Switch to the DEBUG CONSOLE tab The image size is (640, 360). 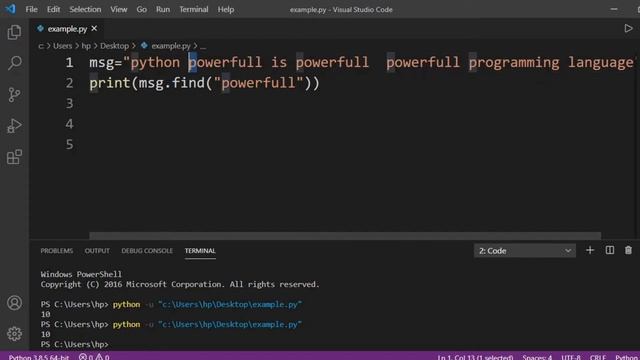(x=147, y=251)
